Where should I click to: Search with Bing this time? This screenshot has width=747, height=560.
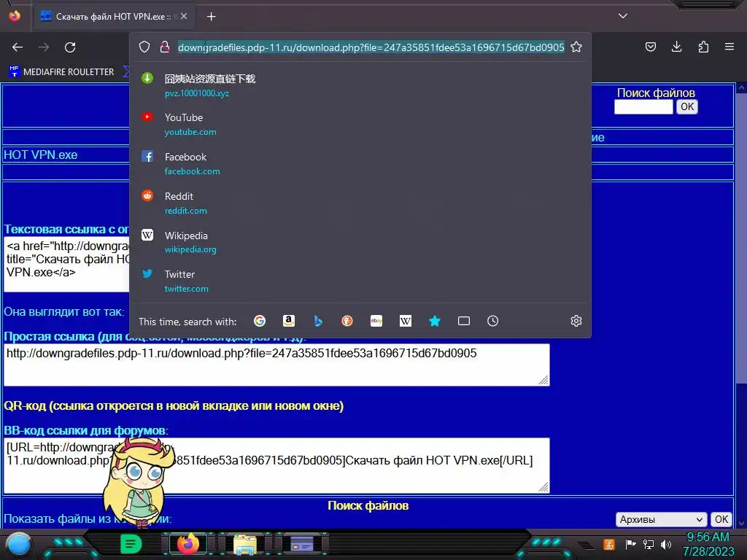pyautogui.click(x=318, y=321)
